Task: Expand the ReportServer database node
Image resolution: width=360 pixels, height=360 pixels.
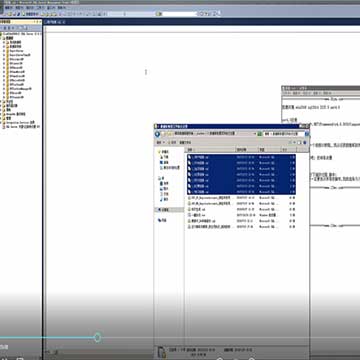Action: click(4, 51)
